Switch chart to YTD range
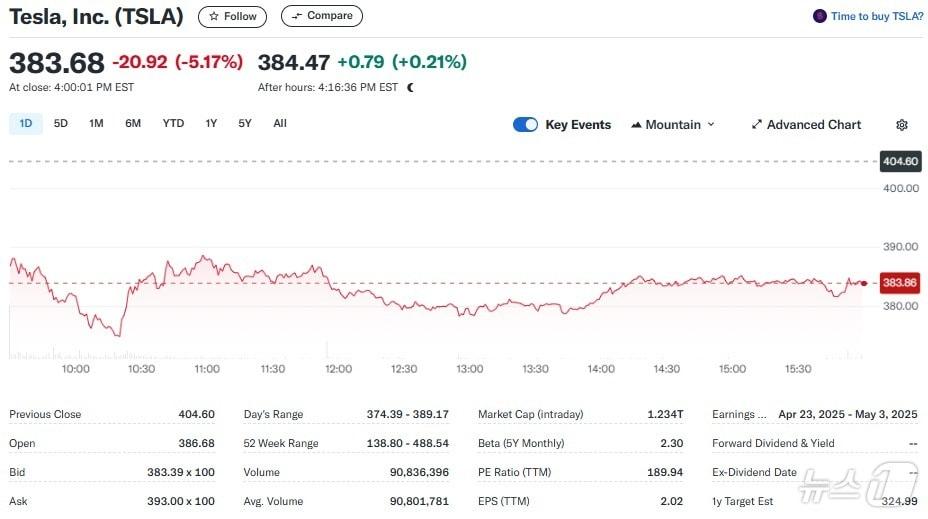This screenshot has width=928, height=519. (x=173, y=124)
